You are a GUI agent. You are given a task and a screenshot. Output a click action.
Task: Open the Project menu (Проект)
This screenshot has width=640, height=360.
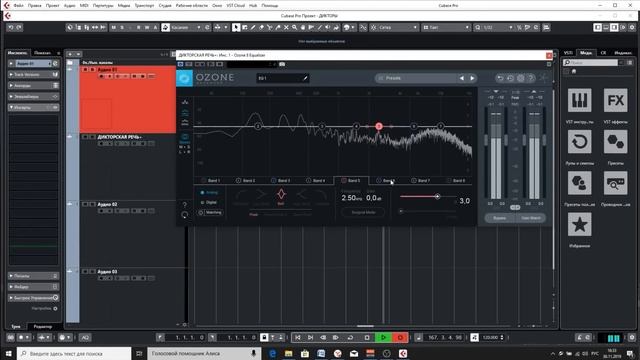coord(52,6)
